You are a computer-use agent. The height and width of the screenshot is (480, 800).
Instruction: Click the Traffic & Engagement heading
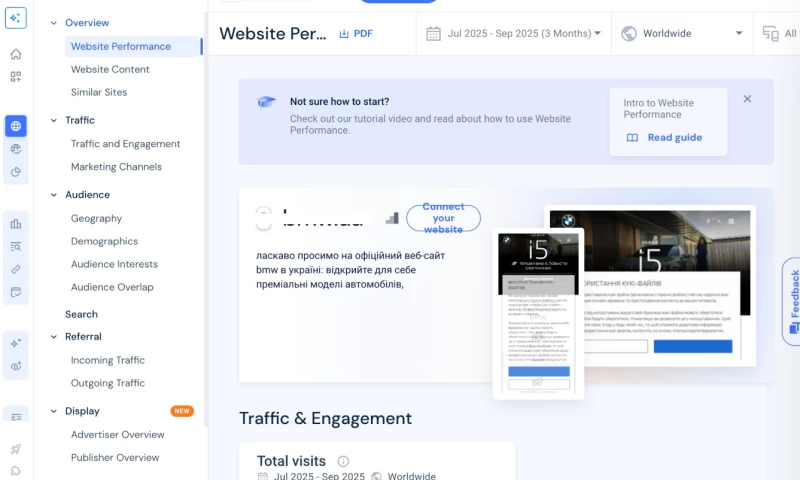pos(326,418)
